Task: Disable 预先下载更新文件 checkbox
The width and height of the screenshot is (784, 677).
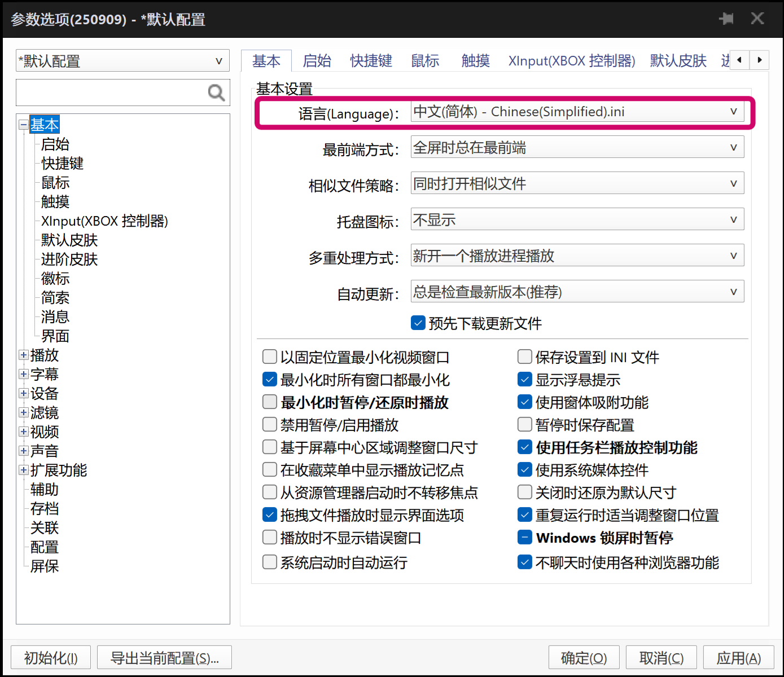Action: point(418,323)
